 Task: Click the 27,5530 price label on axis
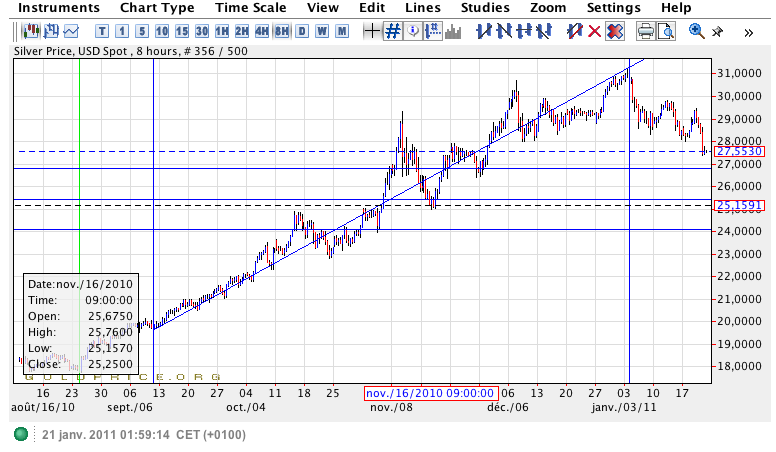click(740, 151)
